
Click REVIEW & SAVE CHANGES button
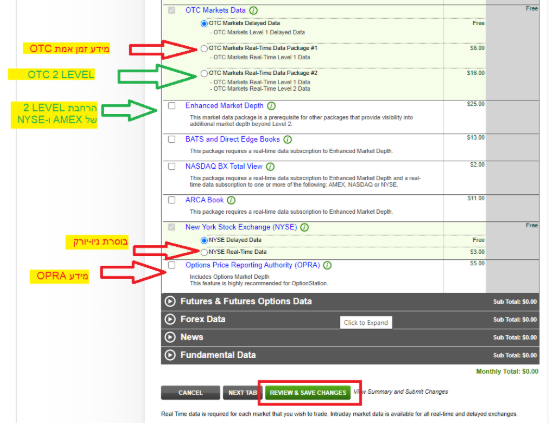[308, 393]
